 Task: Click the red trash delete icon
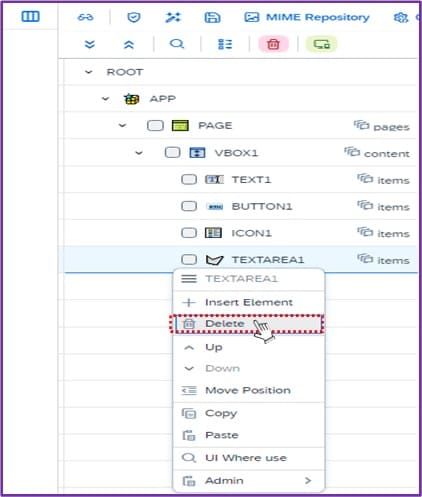pos(273,44)
